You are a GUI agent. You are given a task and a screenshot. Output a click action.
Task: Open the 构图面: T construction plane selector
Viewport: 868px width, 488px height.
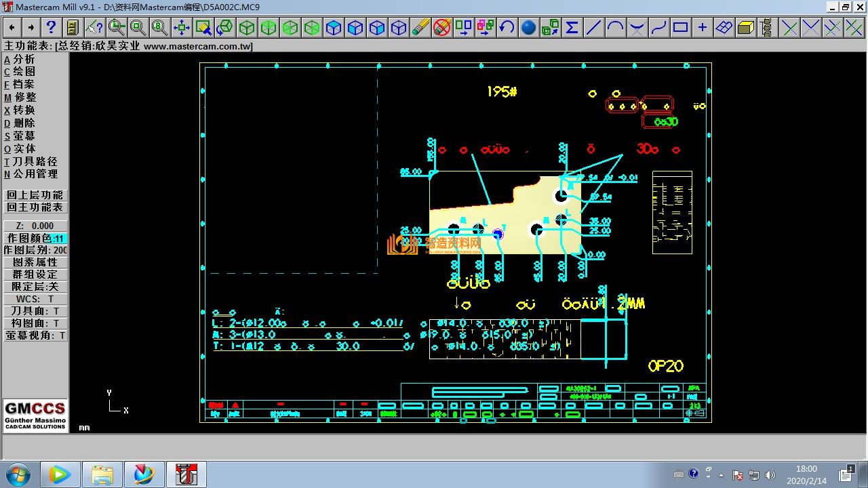coord(35,323)
